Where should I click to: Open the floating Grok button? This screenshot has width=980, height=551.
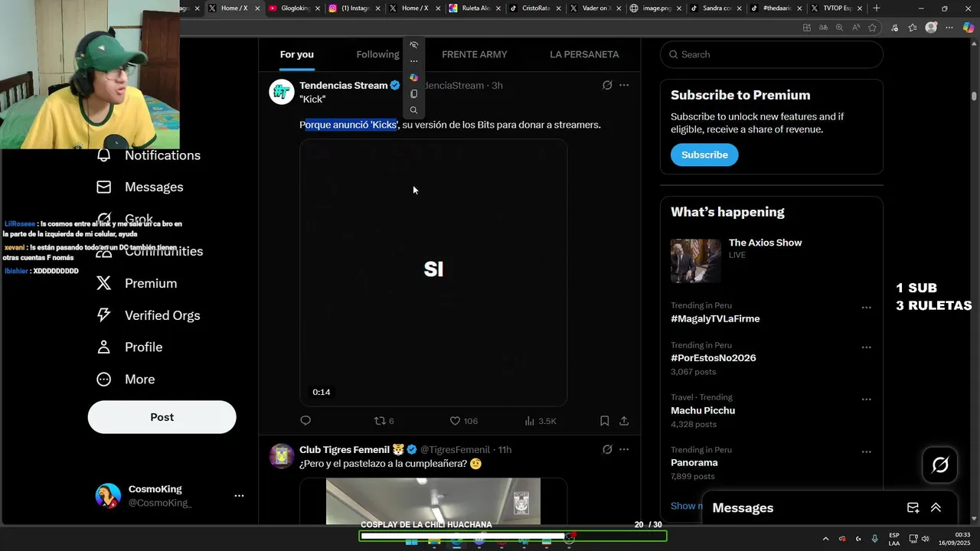(x=940, y=465)
